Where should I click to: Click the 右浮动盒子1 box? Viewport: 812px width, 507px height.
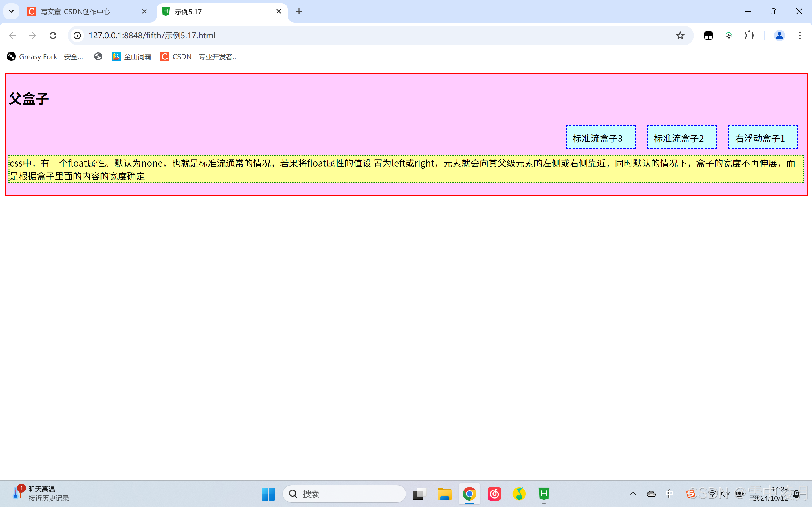pos(763,137)
